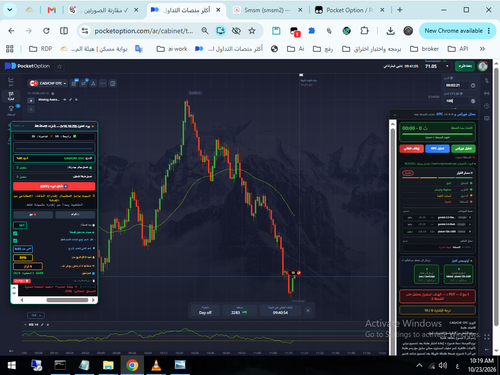
Task: Open the tournaments trophy icon in left sidebar
Action: click(x=11, y=109)
